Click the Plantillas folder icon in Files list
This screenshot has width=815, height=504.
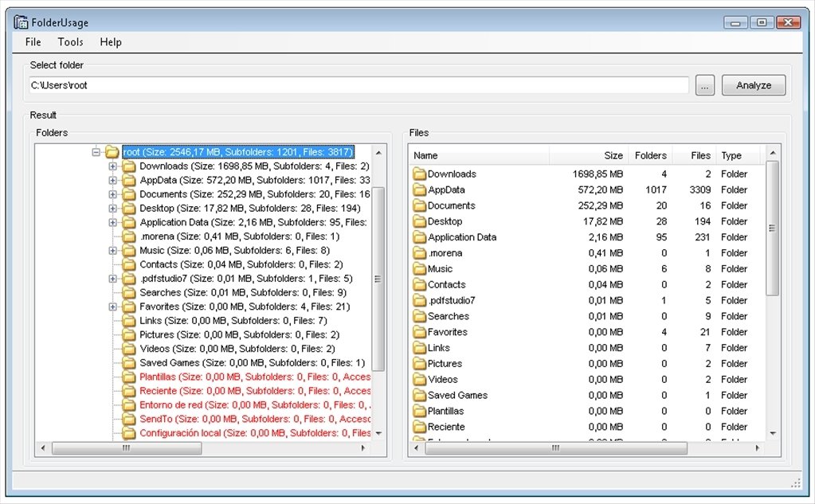pos(420,411)
